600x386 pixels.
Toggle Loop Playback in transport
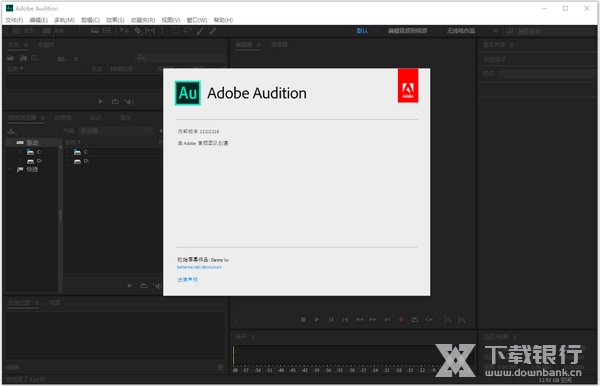tap(415, 319)
